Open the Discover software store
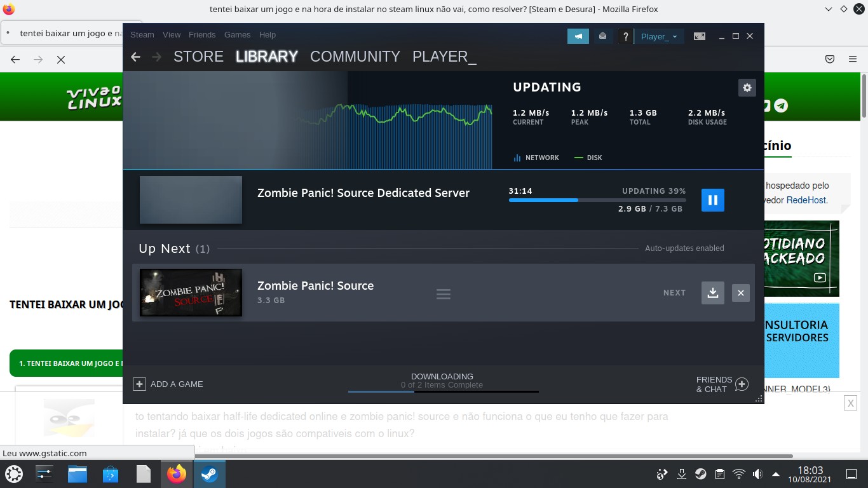Screen dimensions: 868x488 click(111, 474)
